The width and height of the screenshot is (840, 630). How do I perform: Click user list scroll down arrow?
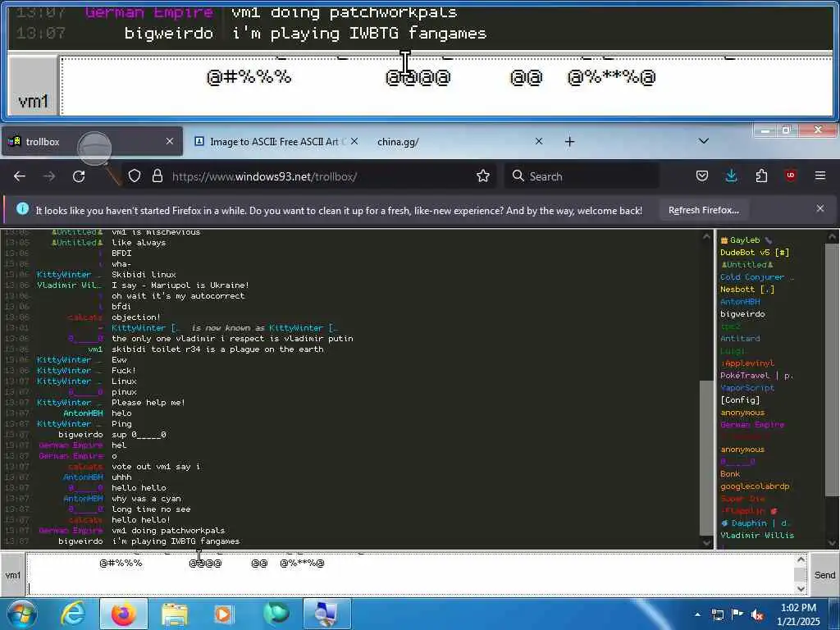click(833, 543)
